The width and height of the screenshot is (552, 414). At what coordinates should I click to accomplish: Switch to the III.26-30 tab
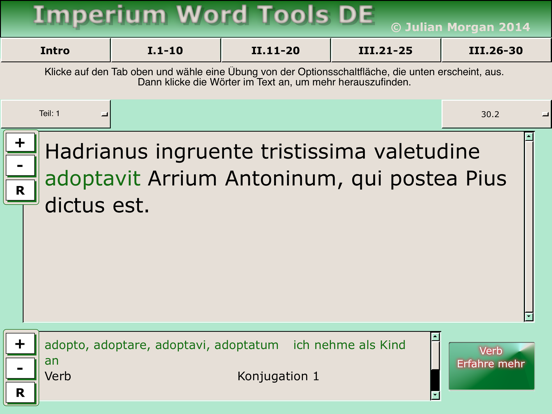(x=496, y=50)
